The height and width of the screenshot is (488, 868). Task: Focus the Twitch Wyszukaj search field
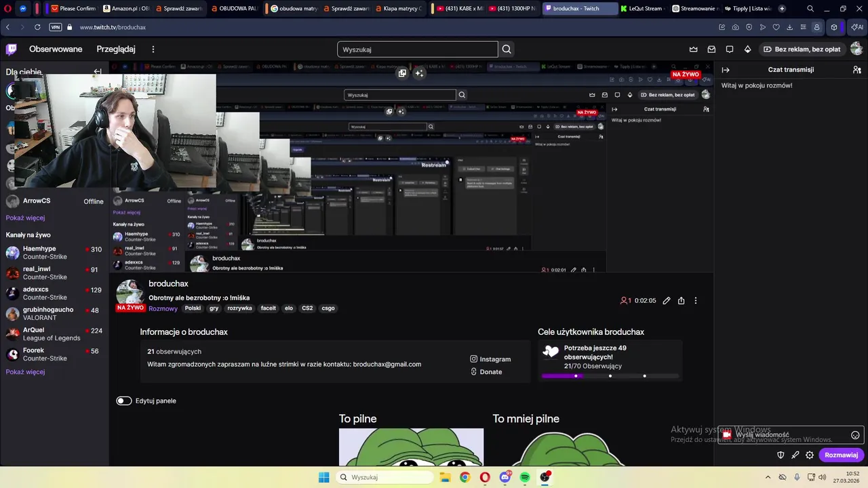coord(417,49)
